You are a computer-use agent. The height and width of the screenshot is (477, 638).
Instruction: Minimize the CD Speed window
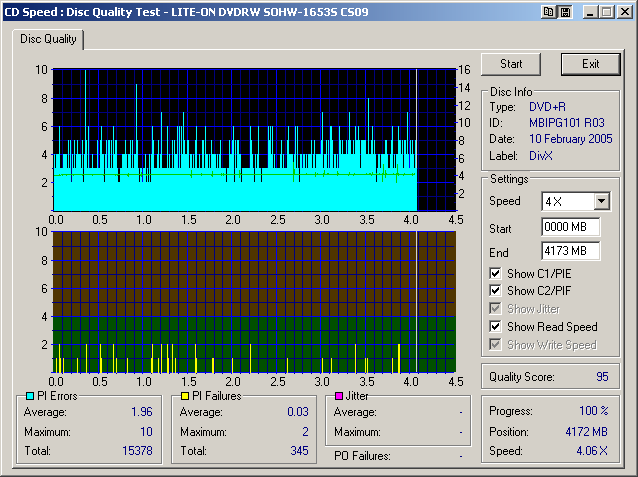590,12
